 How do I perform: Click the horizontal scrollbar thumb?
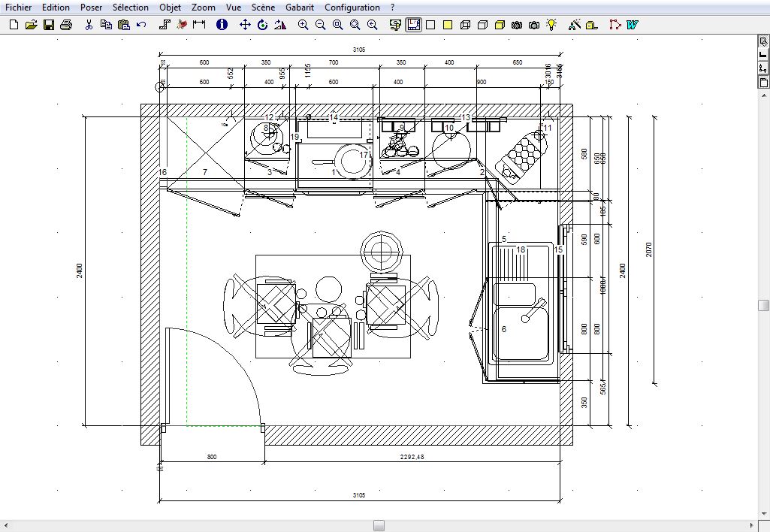point(379,525)
